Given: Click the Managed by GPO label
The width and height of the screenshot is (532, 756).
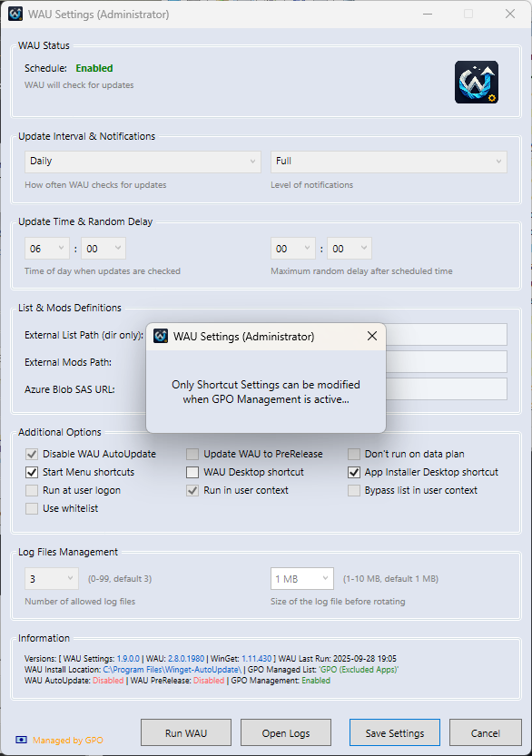Looking at the screenshot, I should pyautogui.click(x=68, y=740).
